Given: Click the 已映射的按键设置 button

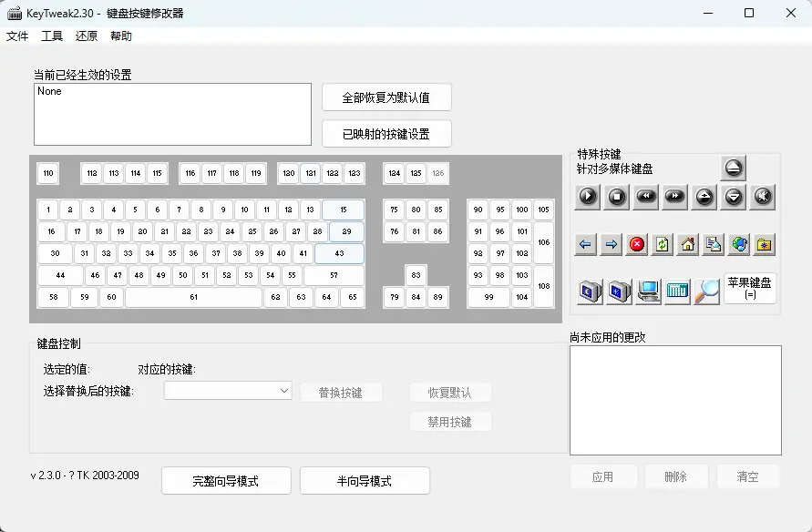Looking at the screenshot, I should click(386, 134).
